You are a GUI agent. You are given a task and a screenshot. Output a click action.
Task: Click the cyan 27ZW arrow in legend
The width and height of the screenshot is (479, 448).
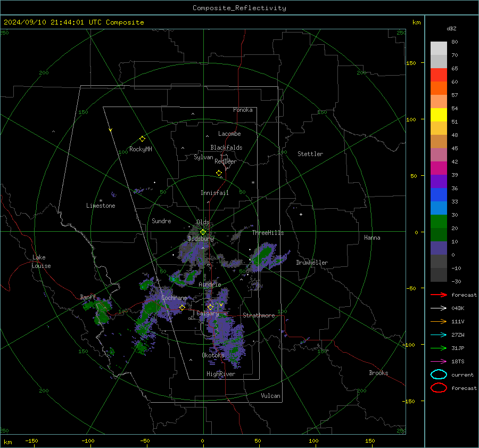439,335
